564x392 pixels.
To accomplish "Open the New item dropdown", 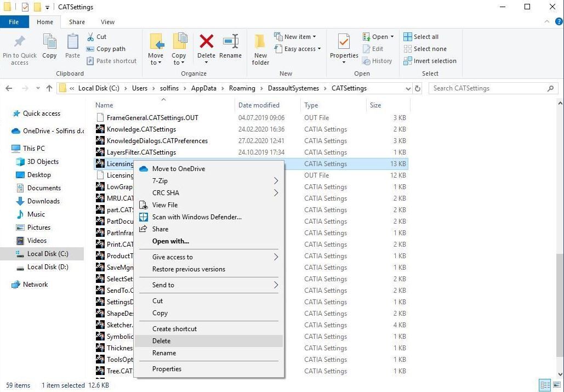I will (x=300, y=37).
